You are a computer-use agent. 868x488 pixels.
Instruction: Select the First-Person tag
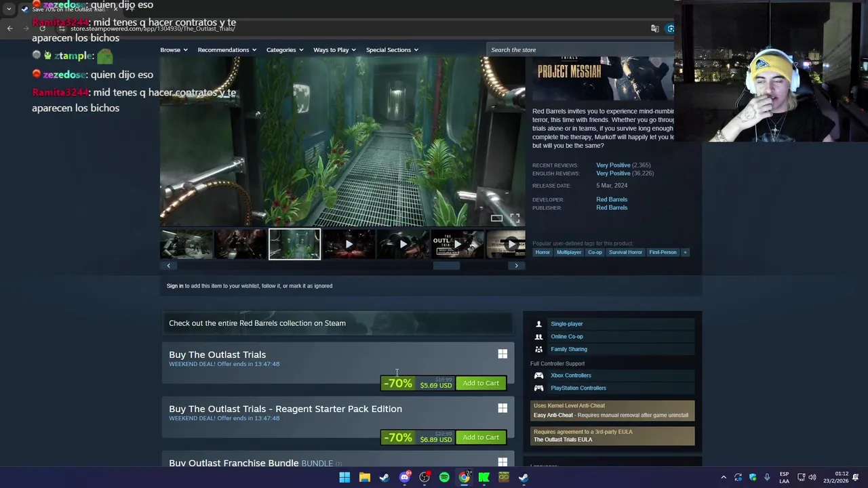click(x=663, y=252)
